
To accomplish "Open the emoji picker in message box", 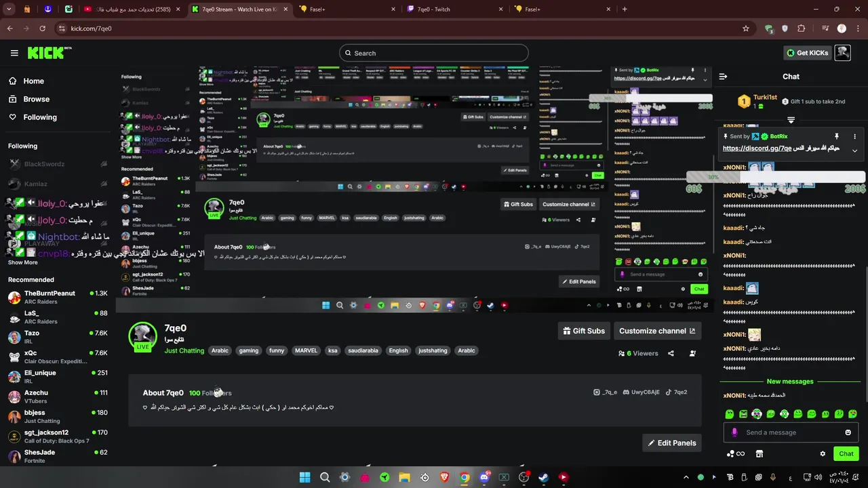I will pyautogui.click(x=848, y=432).
